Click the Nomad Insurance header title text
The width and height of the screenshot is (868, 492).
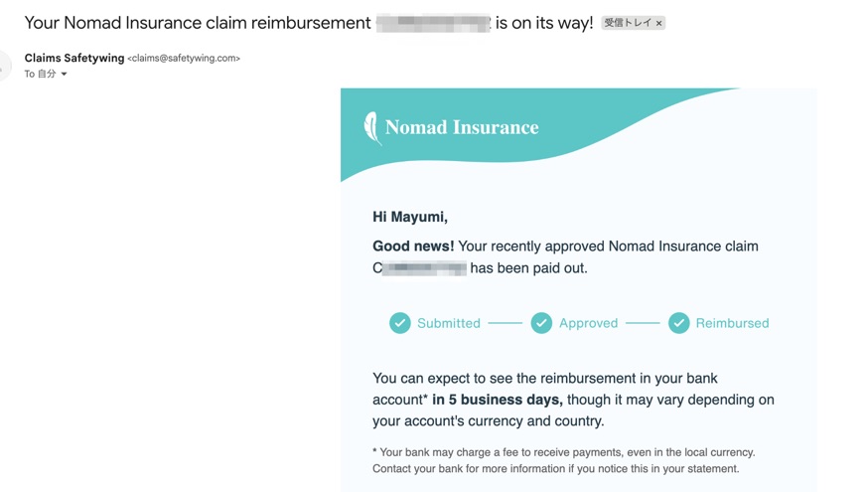(x=462, y=127)
